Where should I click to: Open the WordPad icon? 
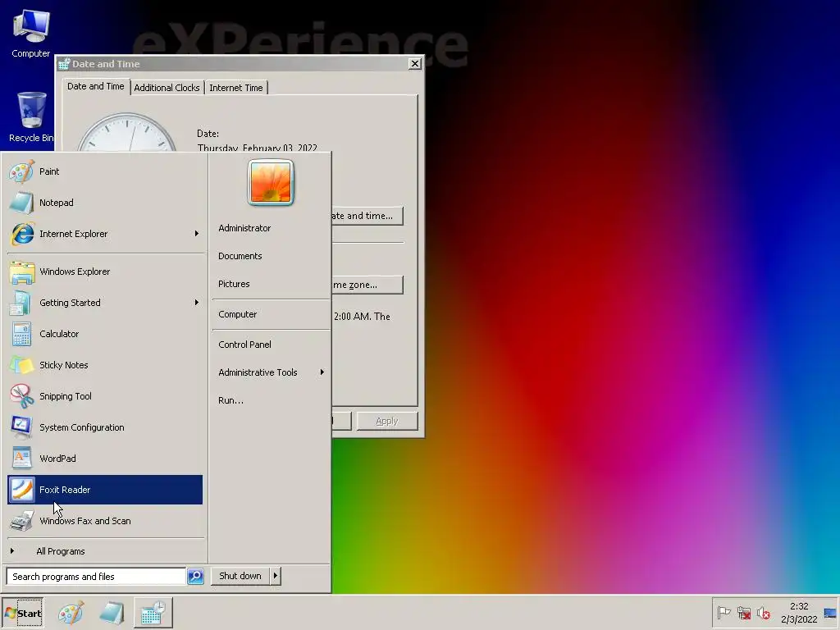tap(21, 458)
